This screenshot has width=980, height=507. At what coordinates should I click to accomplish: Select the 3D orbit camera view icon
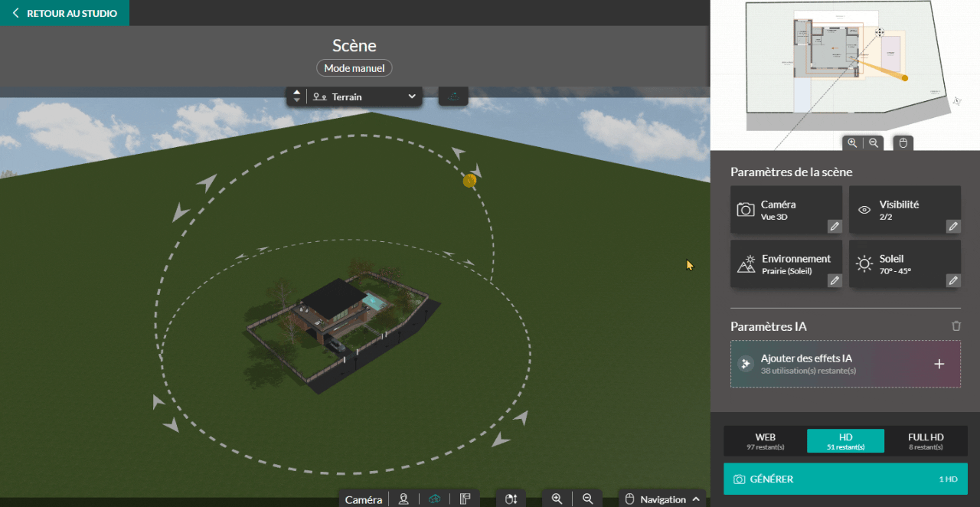434,499
